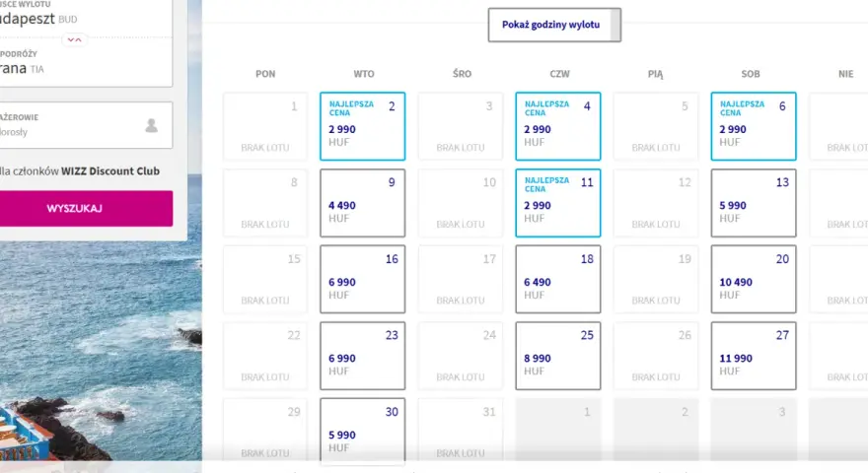Click the WIZZ Discount Club text
Screen dimensions: 868x473
[x=110, y=171]
